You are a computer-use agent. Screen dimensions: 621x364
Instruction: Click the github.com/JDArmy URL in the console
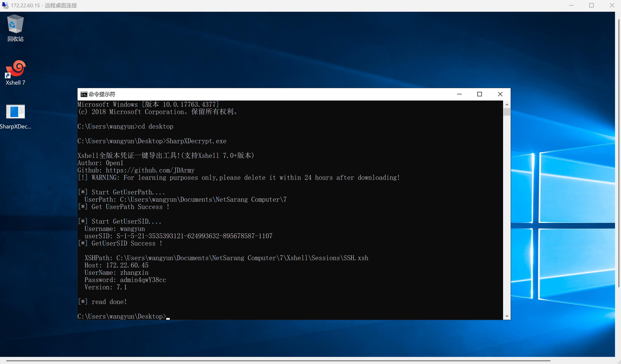(x=150, y=170)
